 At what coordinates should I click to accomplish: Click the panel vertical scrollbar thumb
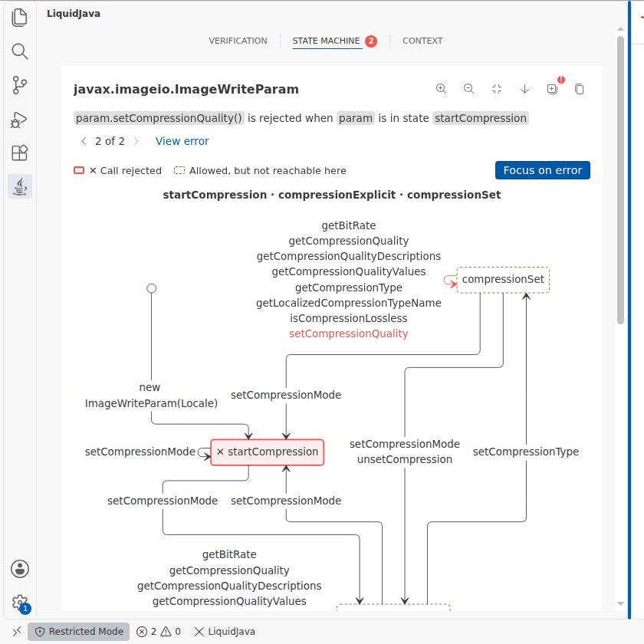point(620,180)
